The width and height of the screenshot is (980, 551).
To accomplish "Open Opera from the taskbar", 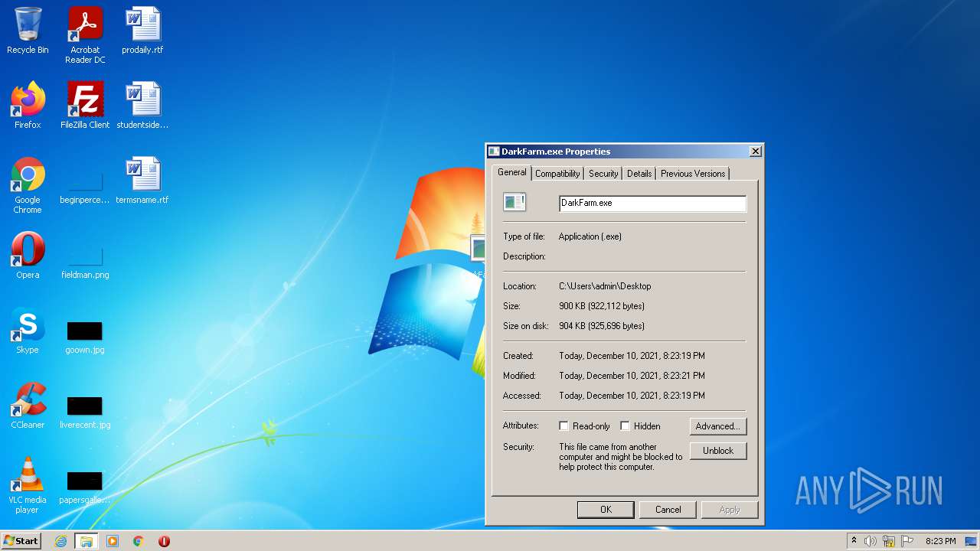I will [x=164, y=541].
